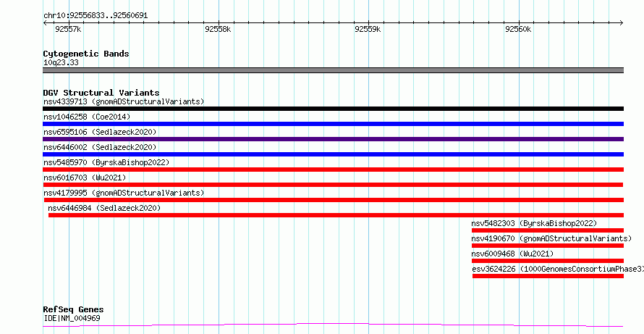This screenshot has height=334, width=644.
Task: Click the esv3624226 red variant bar
Action: point(548,276)
